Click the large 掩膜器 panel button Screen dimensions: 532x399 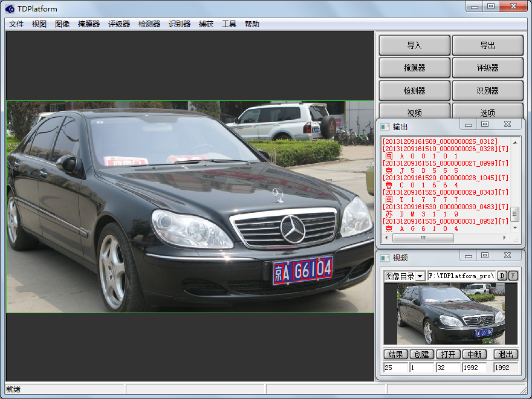[415, 68]
